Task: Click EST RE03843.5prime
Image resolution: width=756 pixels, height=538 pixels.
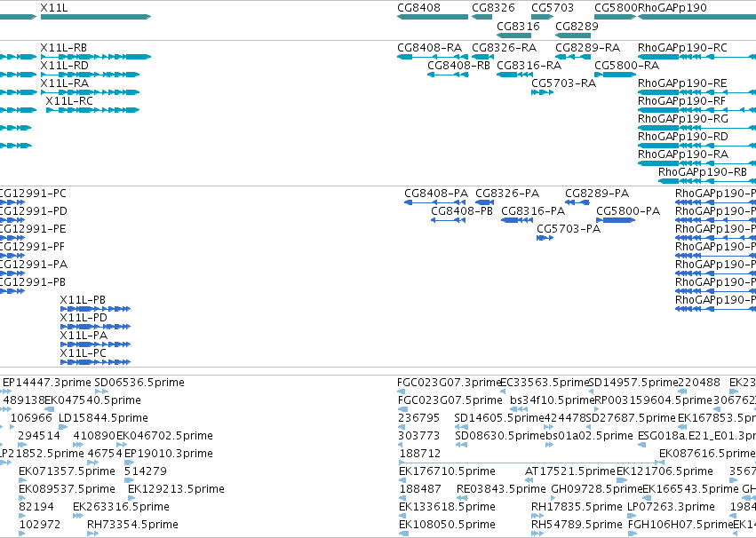Action: (501, 489)
